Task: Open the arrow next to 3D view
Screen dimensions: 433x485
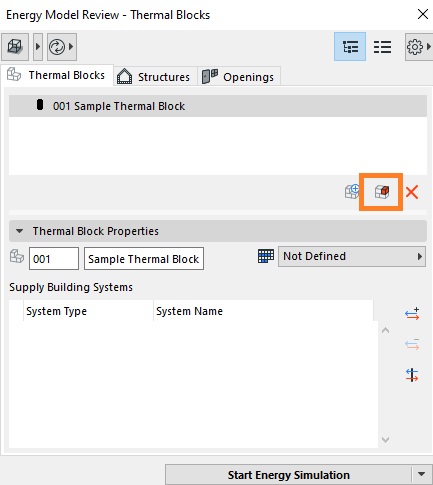Action: [x=38, y=47]
